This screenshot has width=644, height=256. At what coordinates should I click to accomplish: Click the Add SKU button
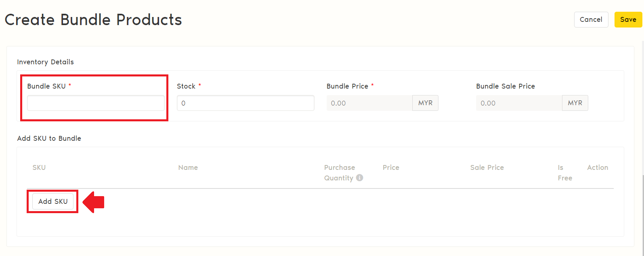coord(53,201)
